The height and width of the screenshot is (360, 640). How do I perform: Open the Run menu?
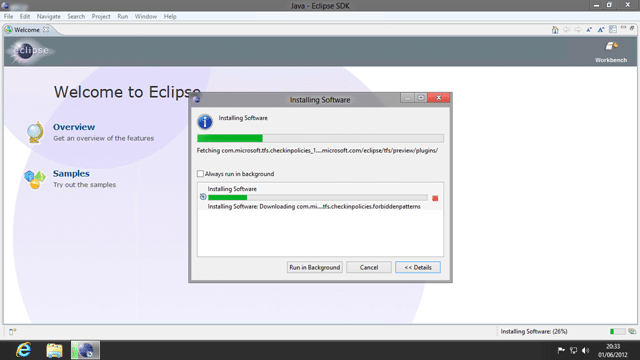(122, 16)
